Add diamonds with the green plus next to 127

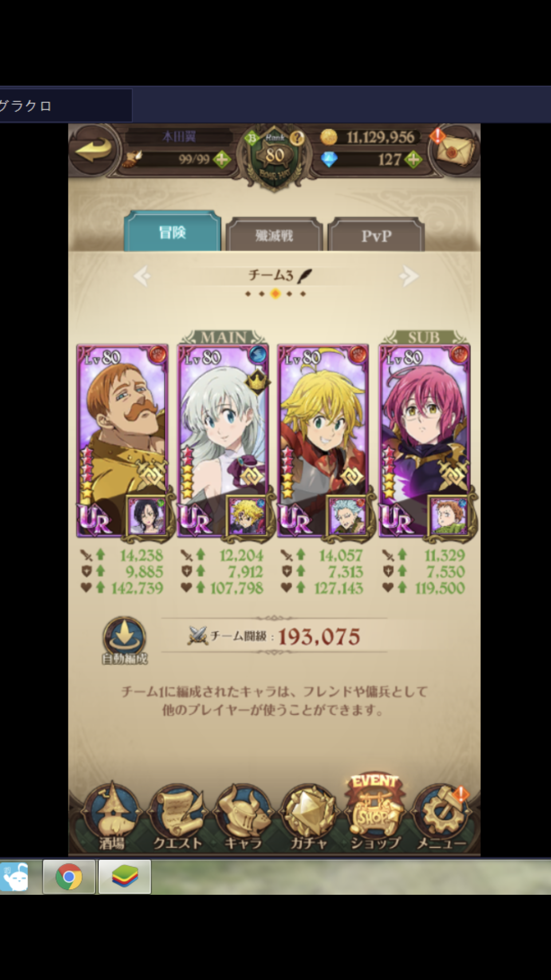pyautogui.click(x=413, y=159)
